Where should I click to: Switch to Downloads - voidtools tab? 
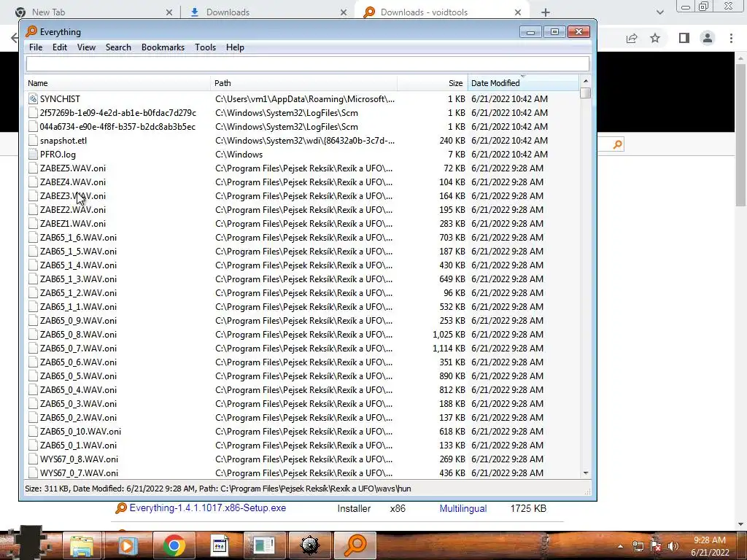point(441,12)
